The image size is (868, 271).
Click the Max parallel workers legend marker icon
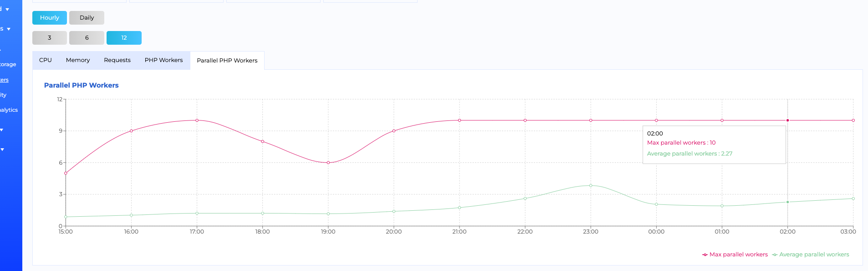click(705, 255)
